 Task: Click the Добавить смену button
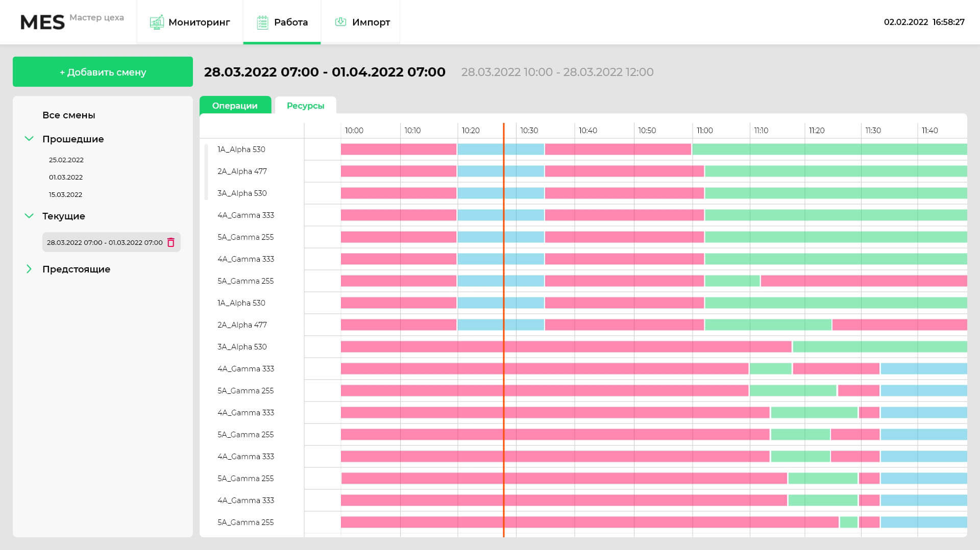click(x=103, y=72)
